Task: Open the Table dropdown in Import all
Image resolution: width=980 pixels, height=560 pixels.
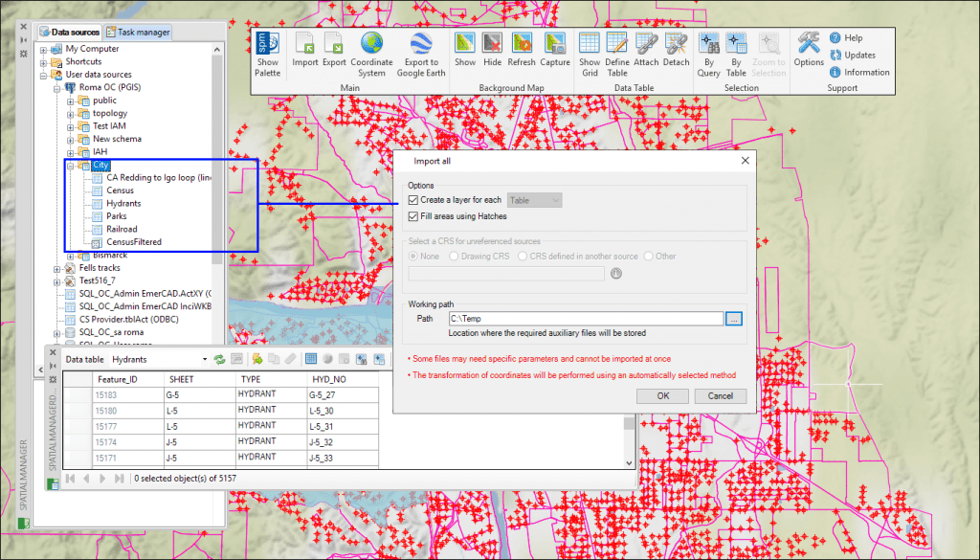Action: click(x=535, y=200)
